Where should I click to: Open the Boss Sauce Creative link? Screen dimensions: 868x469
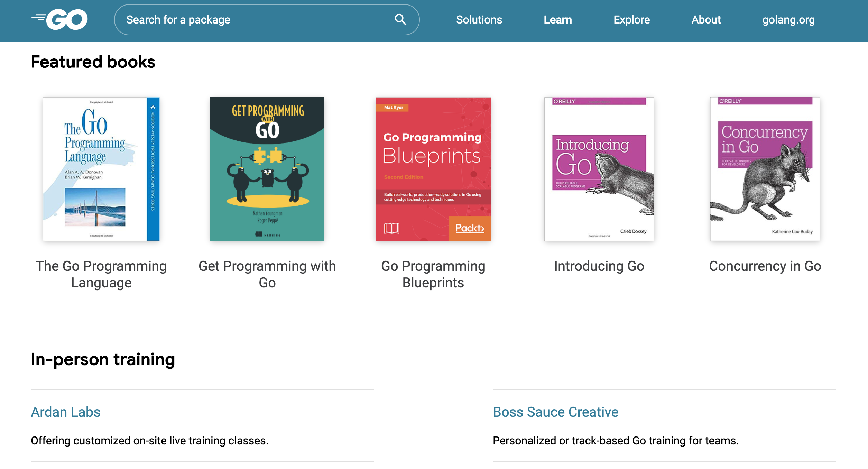(555, 412)
